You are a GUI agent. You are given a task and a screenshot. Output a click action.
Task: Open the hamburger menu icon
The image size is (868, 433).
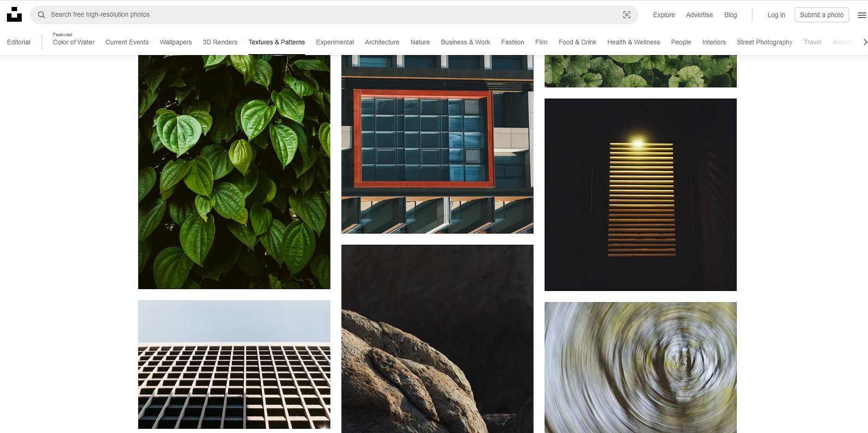[862, 15]
